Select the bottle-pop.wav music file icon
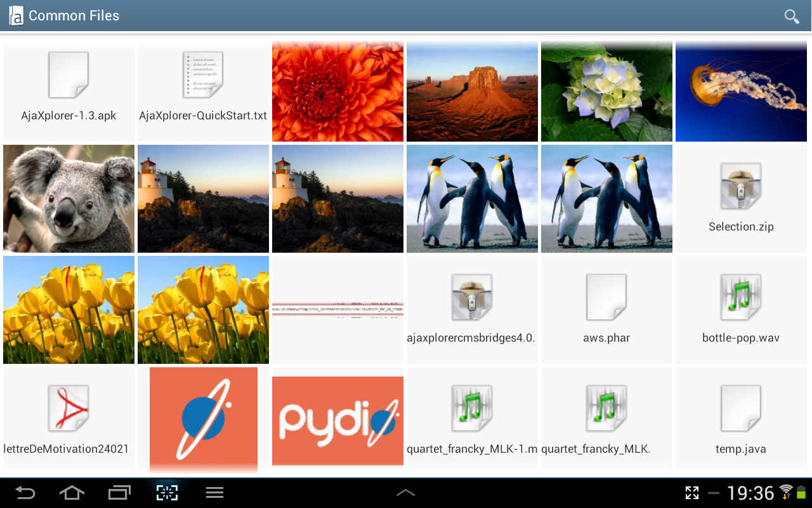812x508 pixels. click(x=740, y=297)
